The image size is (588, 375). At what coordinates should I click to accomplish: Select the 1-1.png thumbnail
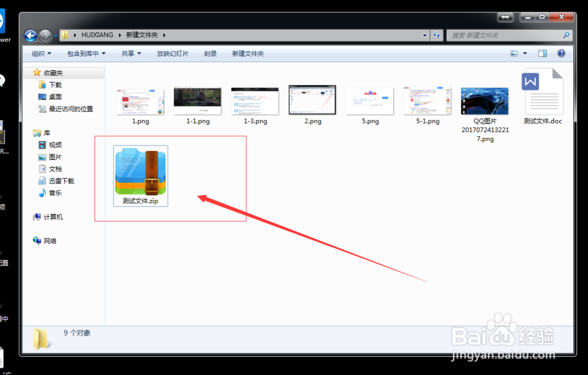[198, 101]
